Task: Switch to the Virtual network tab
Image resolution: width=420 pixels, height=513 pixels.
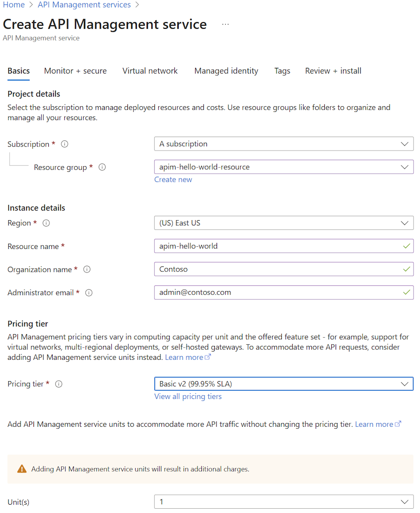Action: 150,70
